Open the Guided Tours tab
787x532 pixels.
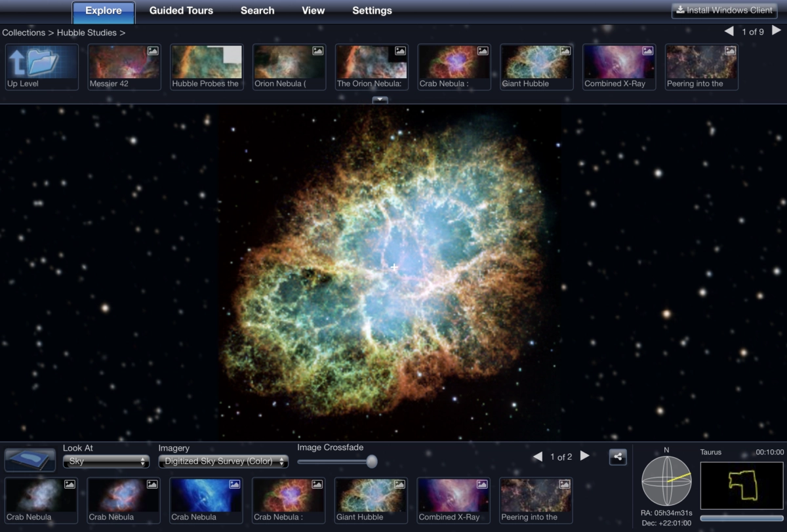(x=181, y=10)
